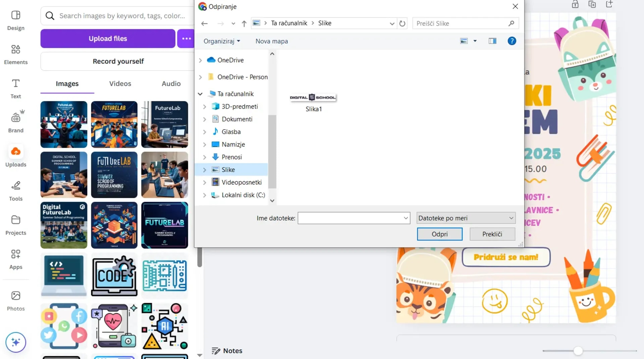The width and height of the screenshot is (644, 359).
Task: Switch to the Audio tab
Action: point(171,83)
